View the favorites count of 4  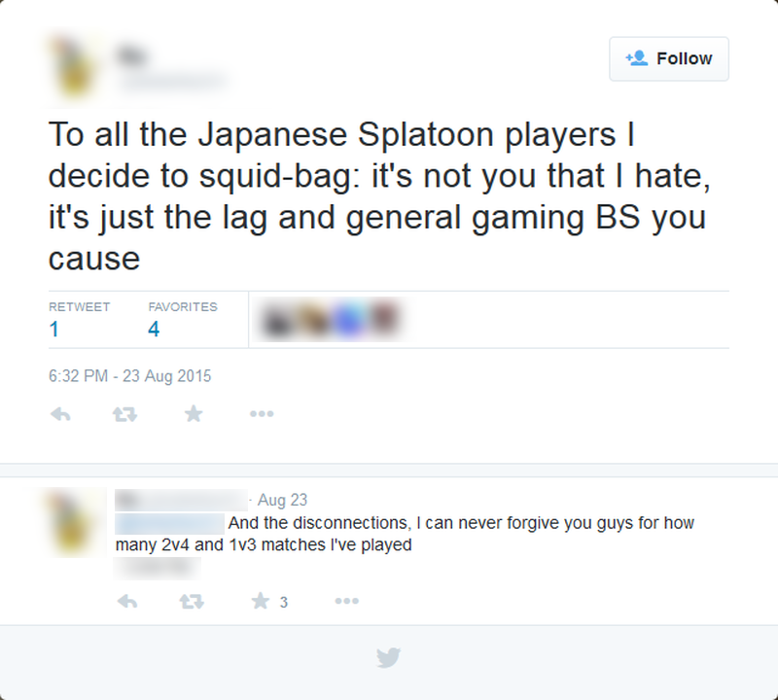point(154,329)
